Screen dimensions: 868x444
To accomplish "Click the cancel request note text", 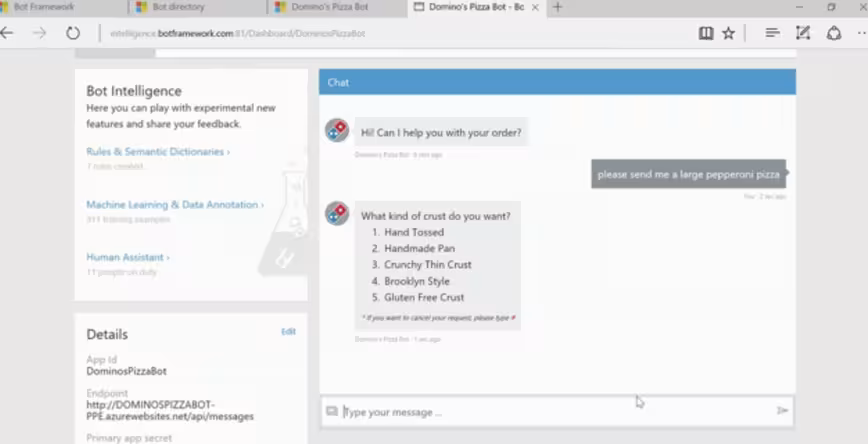I will click(x=438, y=318).
